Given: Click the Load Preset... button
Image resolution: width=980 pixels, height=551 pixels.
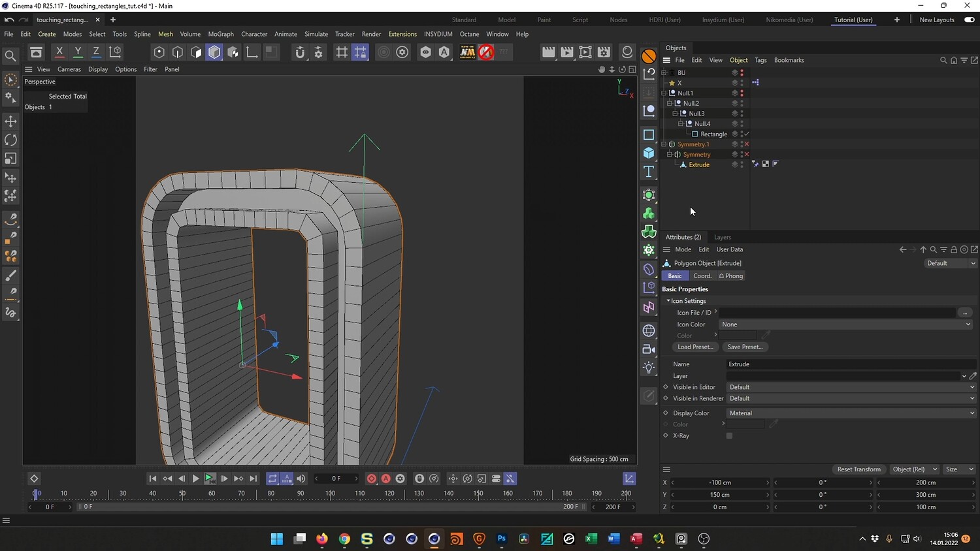Looking at the screenshot, I should (x=695, y=347).
